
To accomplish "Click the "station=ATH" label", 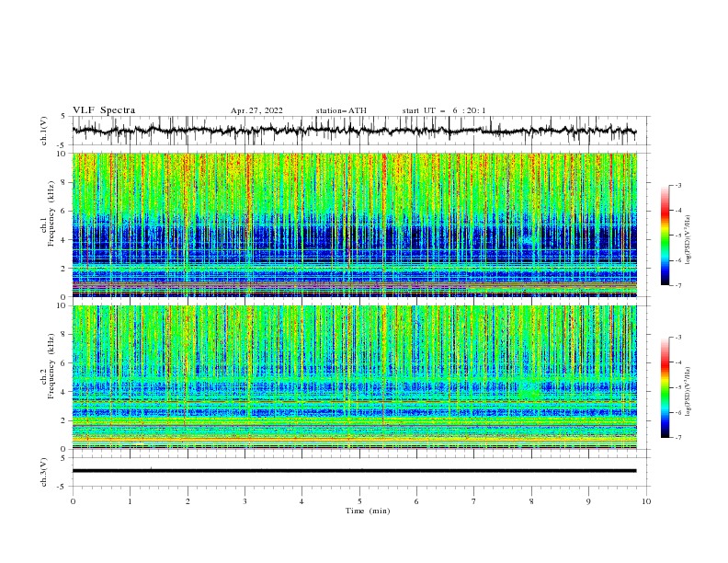I will point(341,110).
